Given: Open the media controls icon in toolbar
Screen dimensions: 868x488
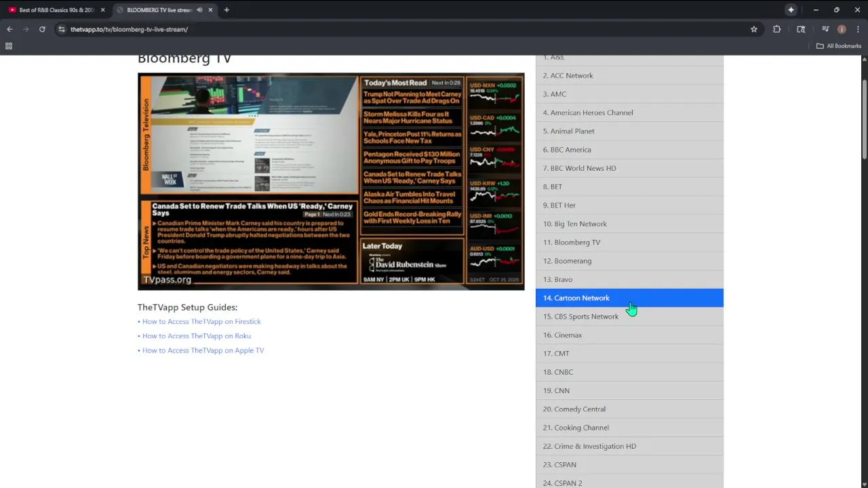Looking at the screenshot, I should 825,29.
